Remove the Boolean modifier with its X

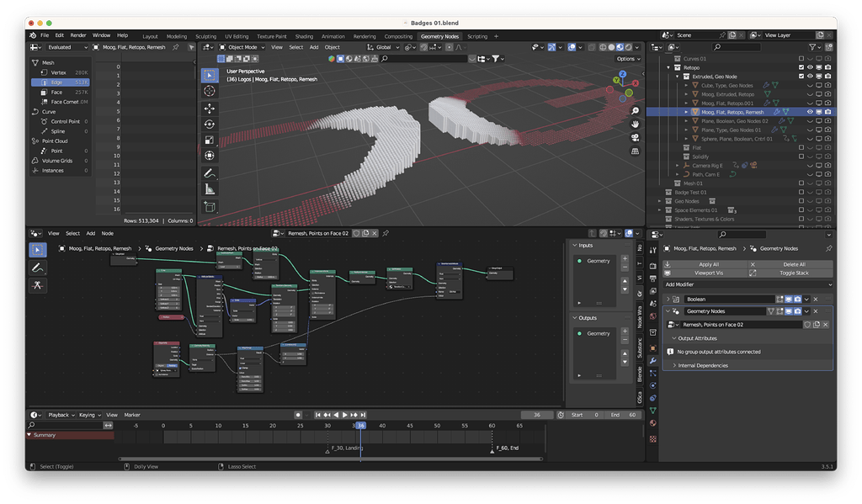816,300
